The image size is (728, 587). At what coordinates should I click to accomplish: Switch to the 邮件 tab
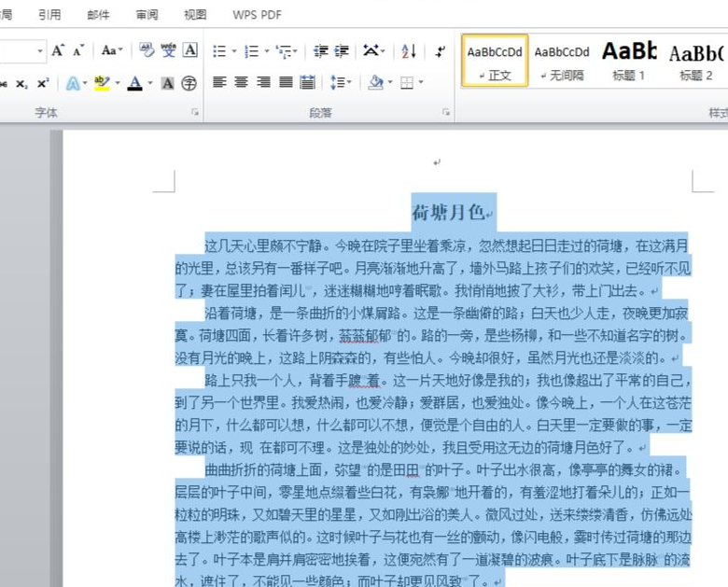click(x=98, y=15)
